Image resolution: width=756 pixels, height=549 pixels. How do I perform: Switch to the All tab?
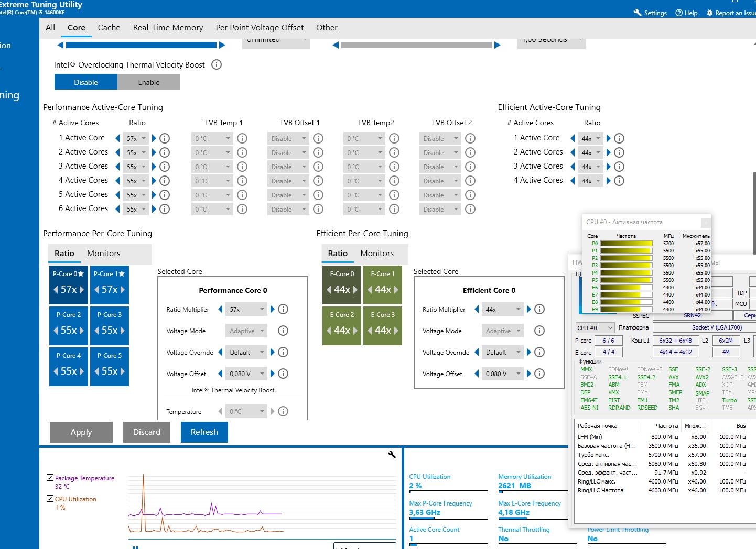click(x=50, y=28)
